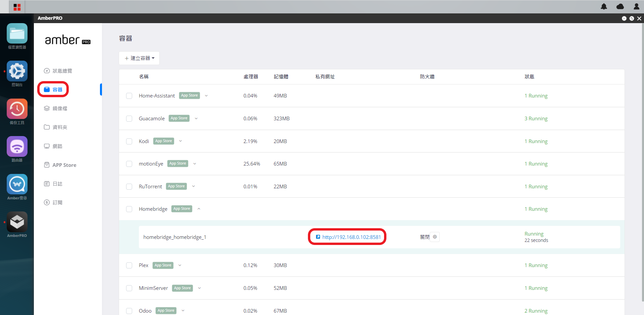The image size is (644, 315).
Task: Open the AmberPRO dock icon
Action: pos(17,222)
